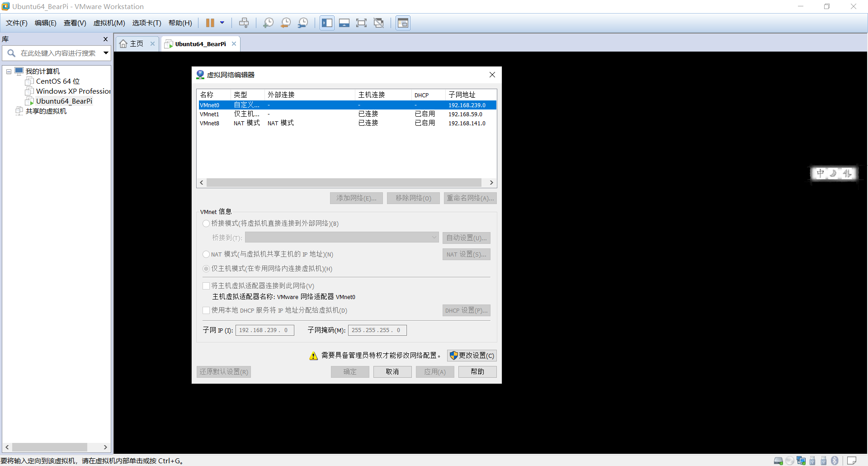Close the Ubuntu64_BearPi tab
The image size is (868, 466).
point(234,44)
